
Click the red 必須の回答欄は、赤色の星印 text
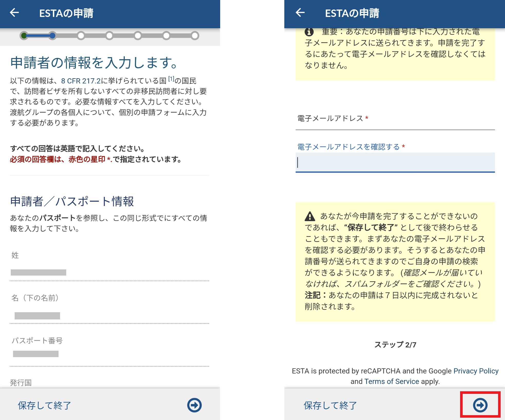coord(58,159)
